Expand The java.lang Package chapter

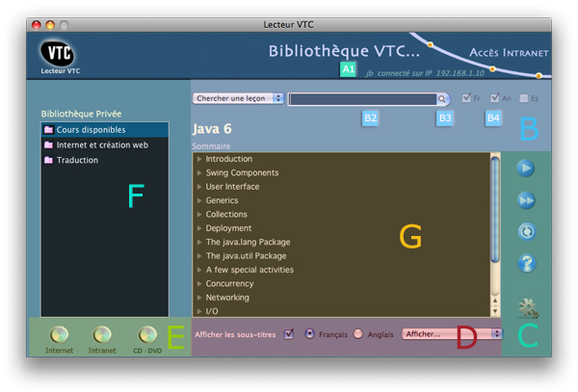pyautogui.click(x=199, y=242)
